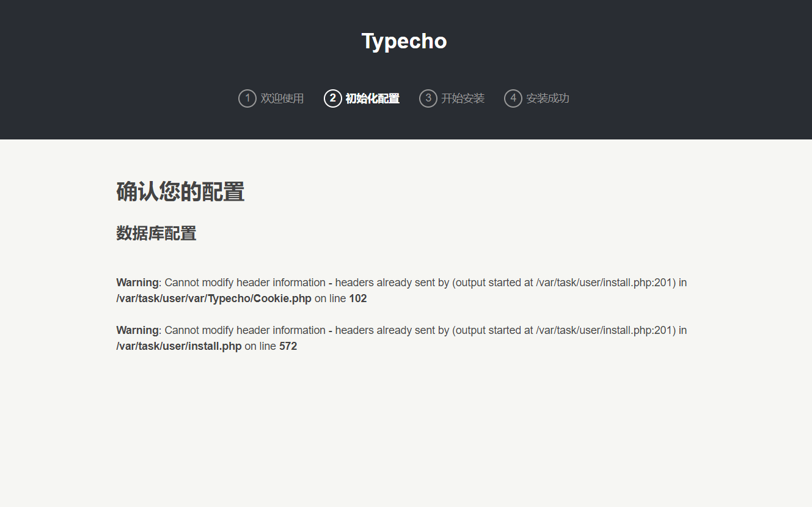
Task: Select the 欢迎使用 step label
Action: point(282,98)
